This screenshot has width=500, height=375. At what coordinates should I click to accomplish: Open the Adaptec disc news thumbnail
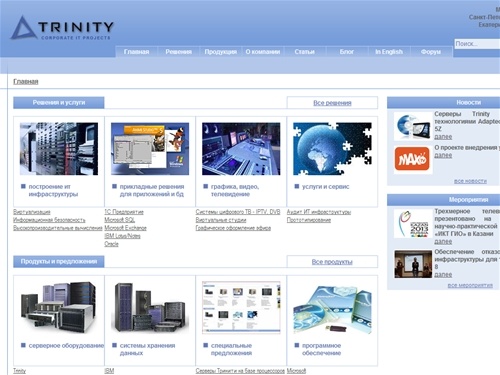click(x=413, y=126)
